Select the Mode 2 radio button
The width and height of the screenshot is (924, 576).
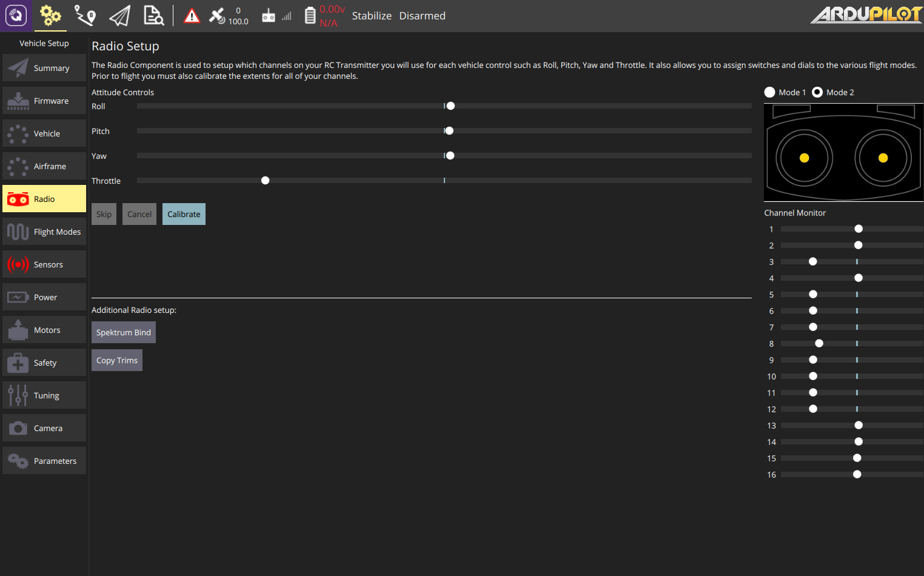pos(817,92)
